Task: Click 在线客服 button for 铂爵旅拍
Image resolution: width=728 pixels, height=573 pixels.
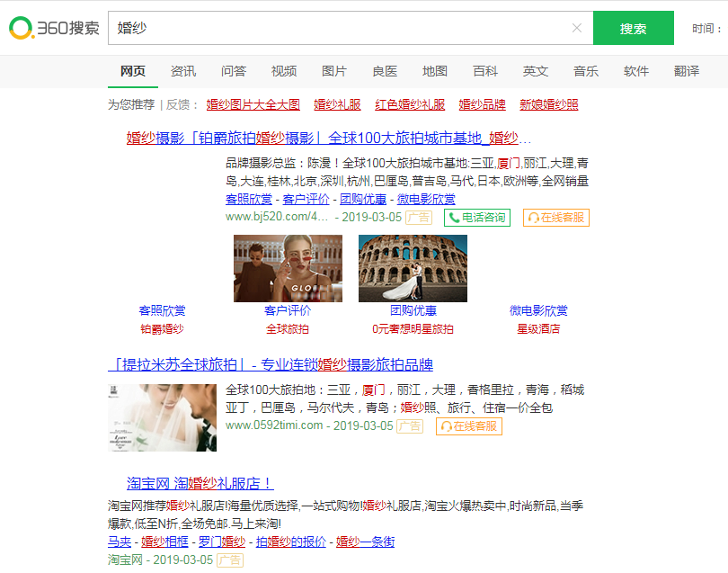Action: [556, 218]
